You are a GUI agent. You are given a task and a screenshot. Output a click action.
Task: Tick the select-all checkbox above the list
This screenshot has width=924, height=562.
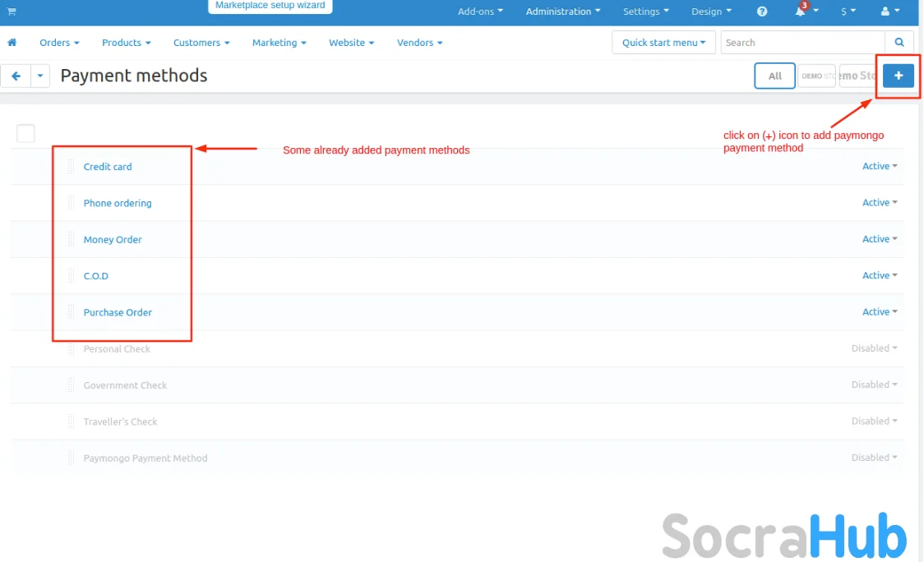(x=25, y=133)
